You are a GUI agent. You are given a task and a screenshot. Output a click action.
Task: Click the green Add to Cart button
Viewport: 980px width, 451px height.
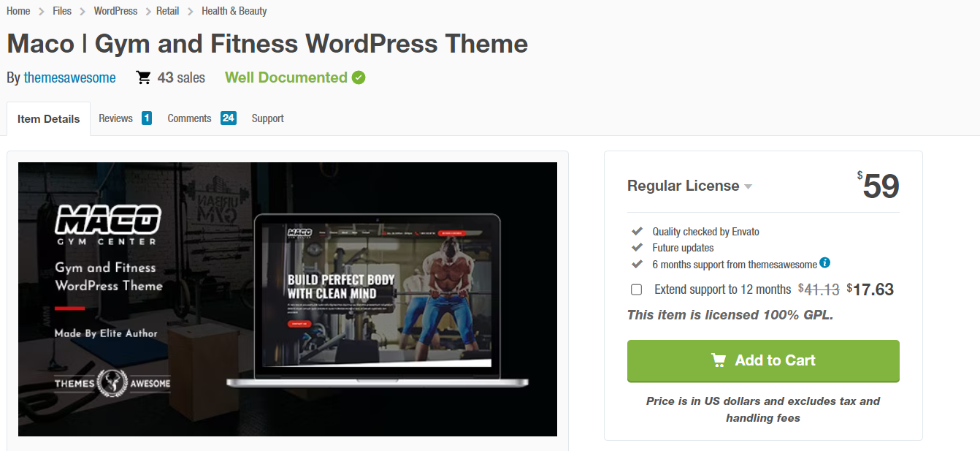point(763,360)
